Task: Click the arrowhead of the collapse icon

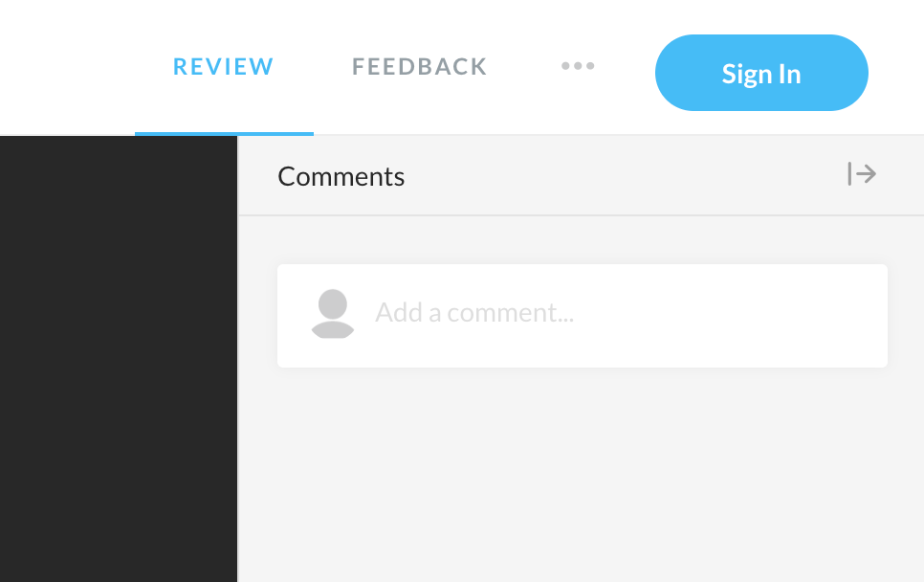Action: [869, 174]
